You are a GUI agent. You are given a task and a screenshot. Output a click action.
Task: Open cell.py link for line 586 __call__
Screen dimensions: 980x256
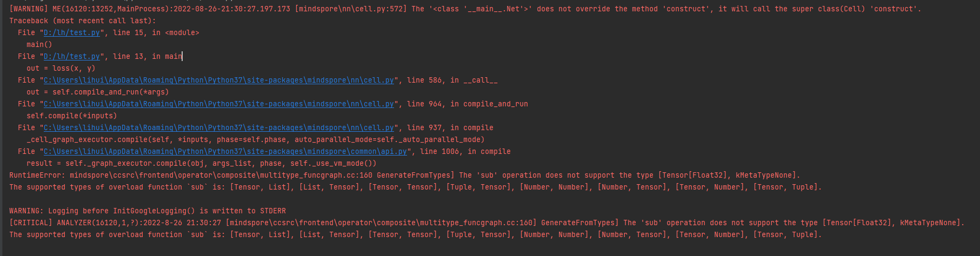219,80
